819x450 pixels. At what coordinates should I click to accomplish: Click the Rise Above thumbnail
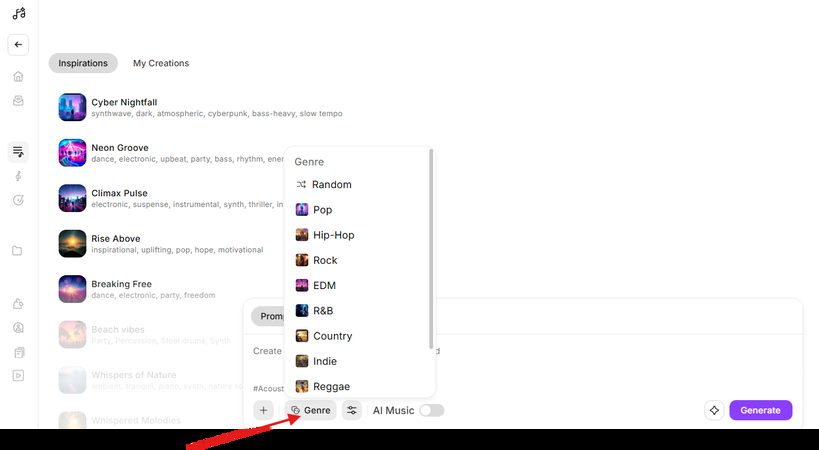(72, 243)
